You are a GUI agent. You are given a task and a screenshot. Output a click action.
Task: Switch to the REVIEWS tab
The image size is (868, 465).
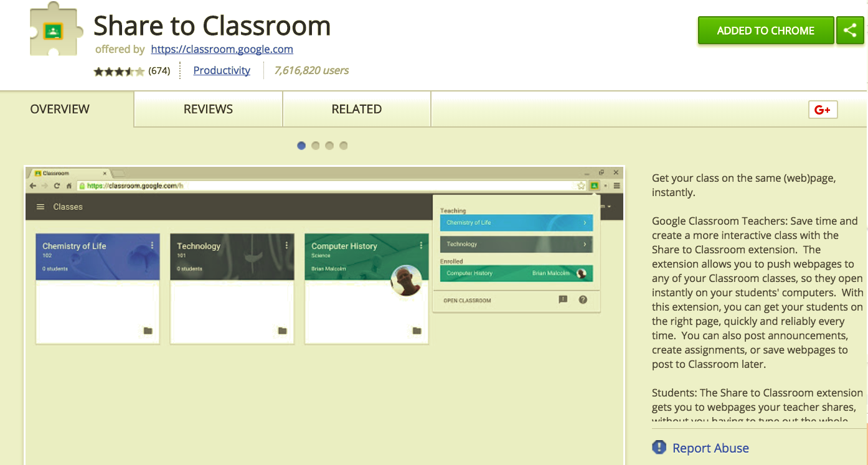(x=207, y=109)
